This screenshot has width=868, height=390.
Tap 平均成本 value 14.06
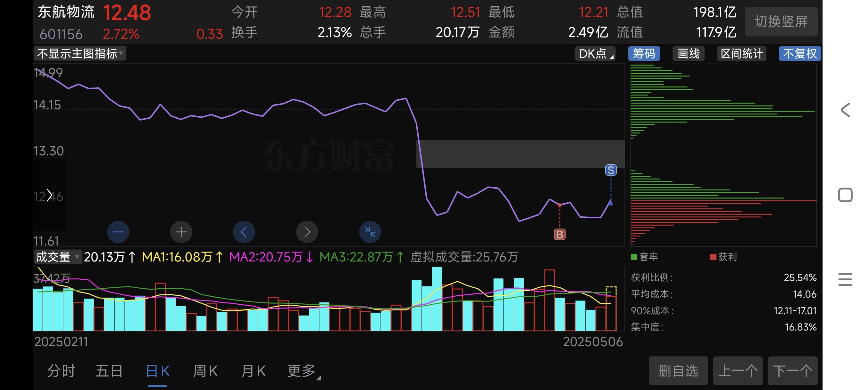pyautogui.click(x=805, y=294)
